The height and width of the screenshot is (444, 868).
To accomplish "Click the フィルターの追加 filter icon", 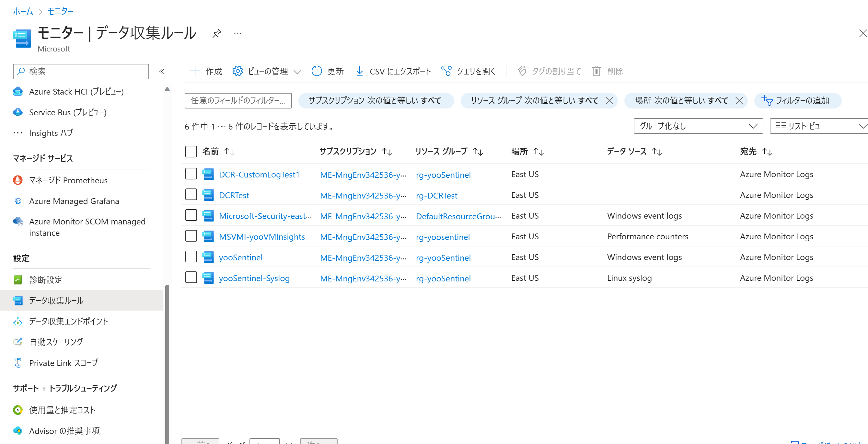I will click(767, 100).
